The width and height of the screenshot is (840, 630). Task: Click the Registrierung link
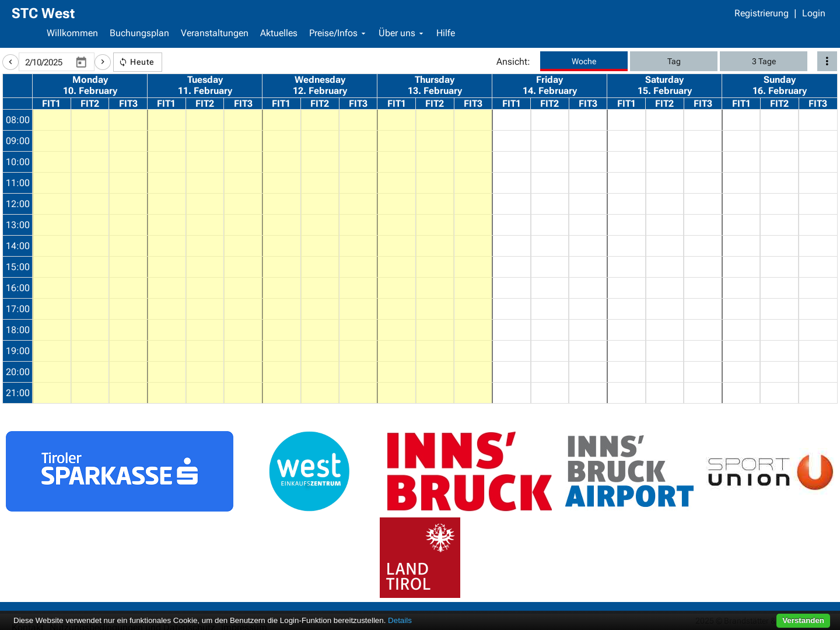click(761, 13)
